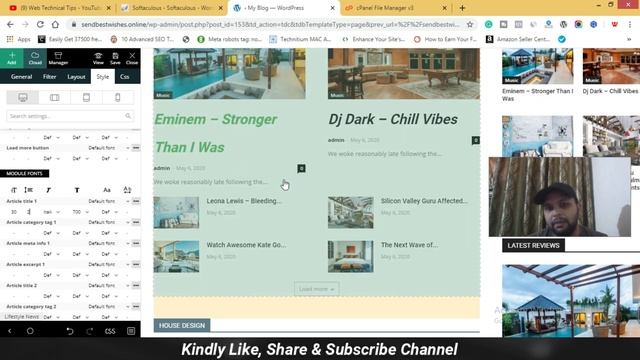Screen dimensions: 640x360
Task: Toggle collapse button for Article meta info 1
Action: 136,243
